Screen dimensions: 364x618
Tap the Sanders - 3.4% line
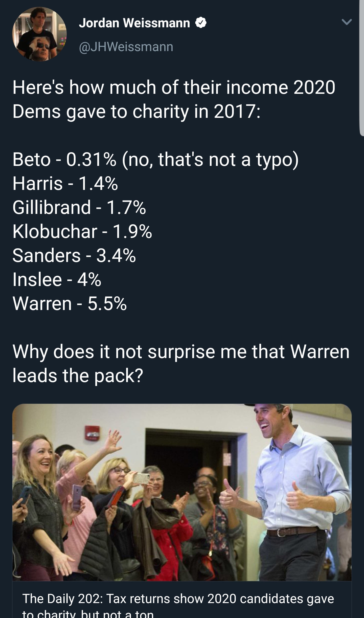[74, 255]
